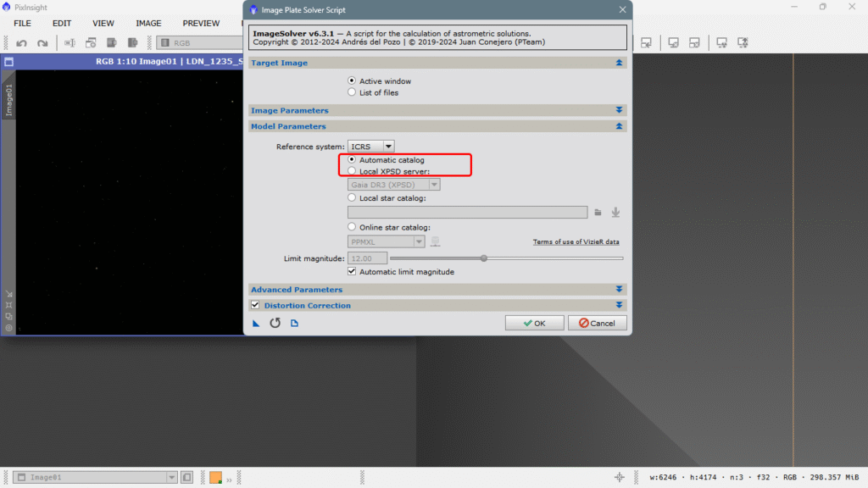Image resolution: width=868 pixels, height=488 pixels.
Task: Click the blue document icon in dialog footer
Action: [x=294, y=323]
